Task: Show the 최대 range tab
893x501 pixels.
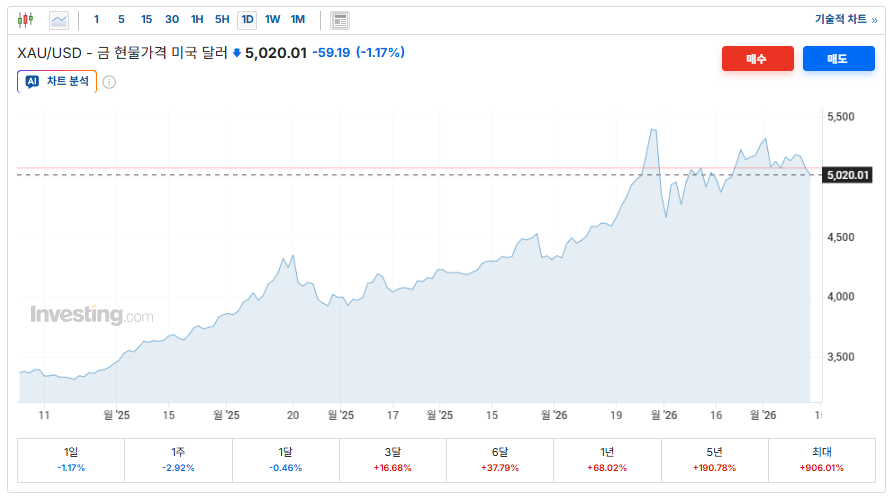Action: 822,459
